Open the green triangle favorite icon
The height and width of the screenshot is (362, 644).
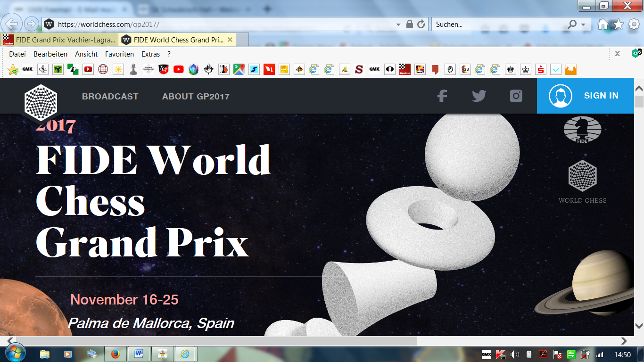(x=58, y=70)
